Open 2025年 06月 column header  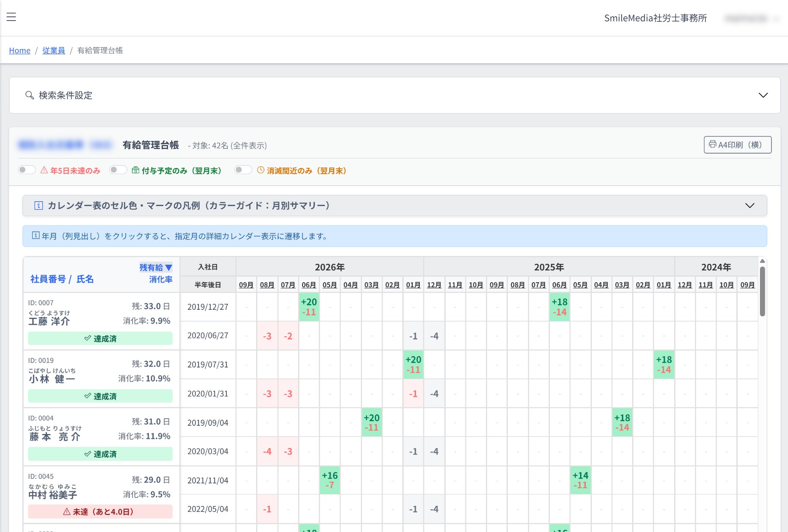point(559,285)
